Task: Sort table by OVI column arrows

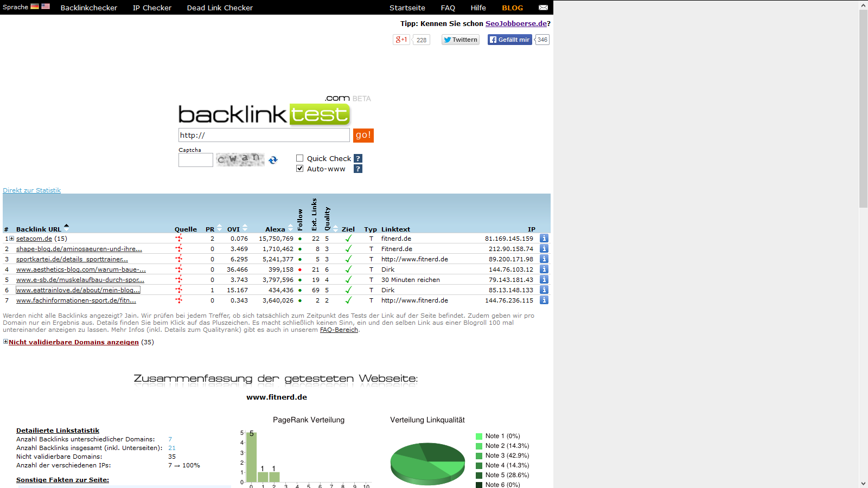Action: pos(245,228)
